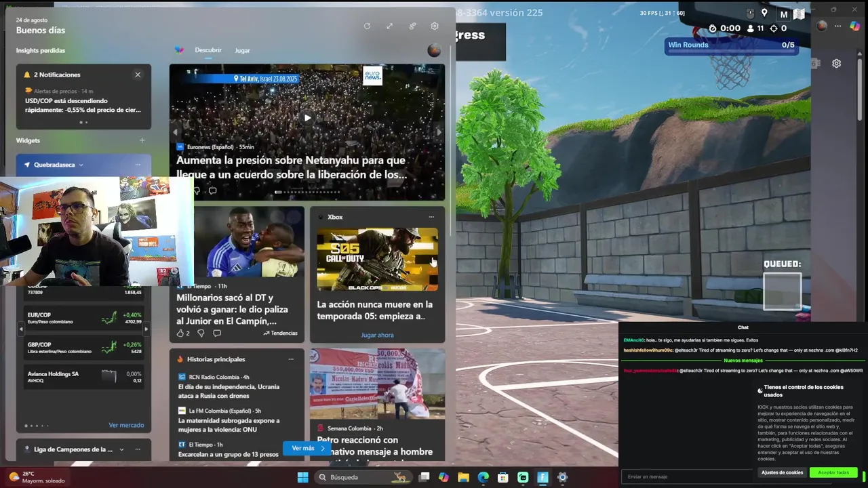The image size is (868, 488).
Task: Dislike the Millonarios article
Action: click(x=201, y=333)
